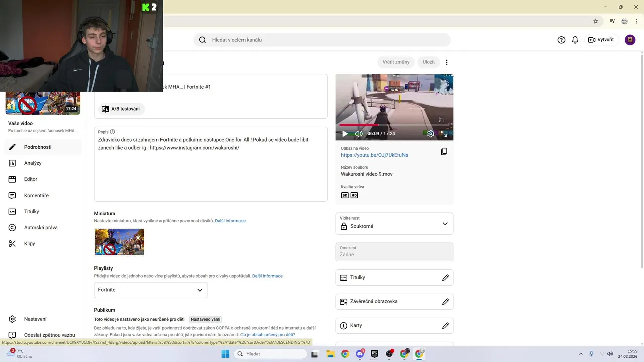This screenshot has width=644, height=362.
Task: Open the Fortnite playlist dropdown
Action: tap(151, 290)
